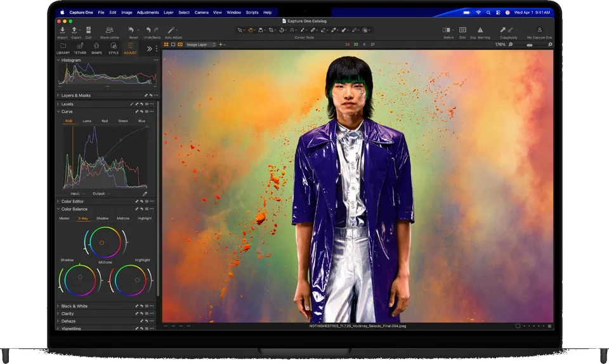This screenshot has height=364, width=609.
Task: Open Share online
Action: coord(110,30)
